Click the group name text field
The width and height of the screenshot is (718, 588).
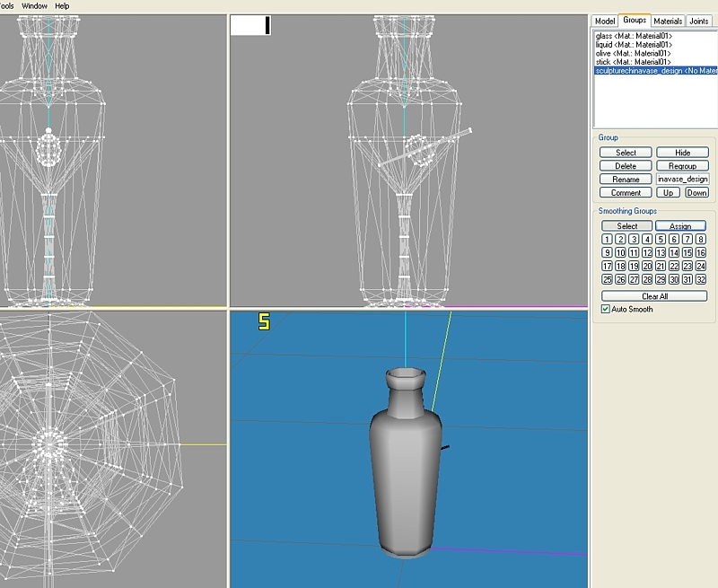682,180
